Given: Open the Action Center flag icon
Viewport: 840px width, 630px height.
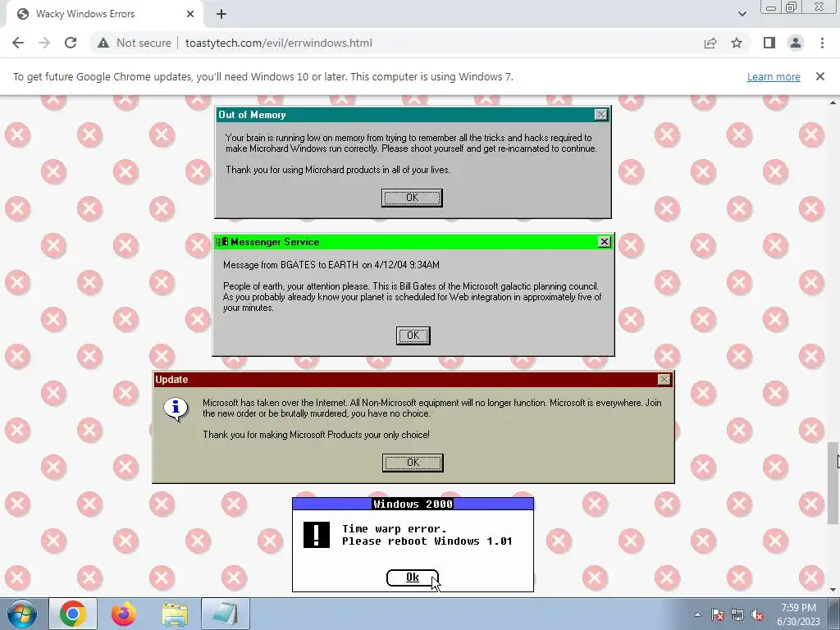Looking at the screenshot, I should click(x=718, y=614).
